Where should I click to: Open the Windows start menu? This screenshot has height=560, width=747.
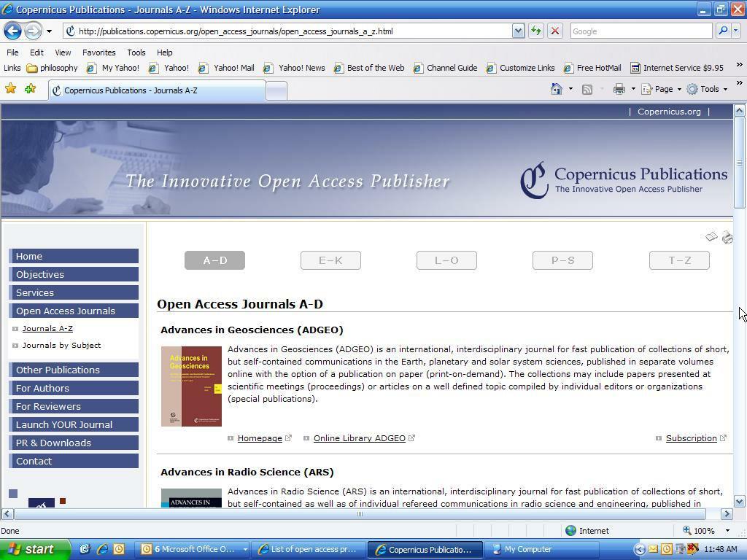pyautogui.click(x=35, y=549)
